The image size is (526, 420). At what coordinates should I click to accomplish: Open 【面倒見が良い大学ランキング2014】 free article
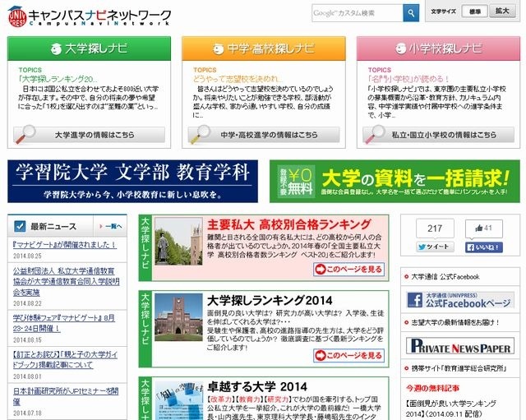coord(451,408)
